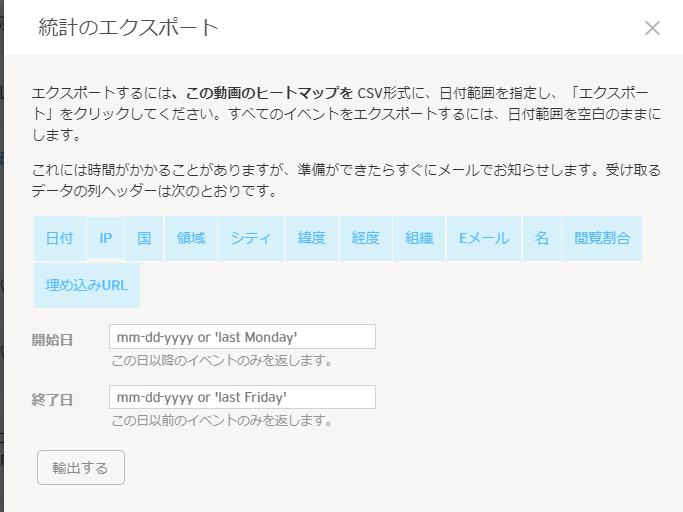Click the 日付 column header tag

coord(59,239)
